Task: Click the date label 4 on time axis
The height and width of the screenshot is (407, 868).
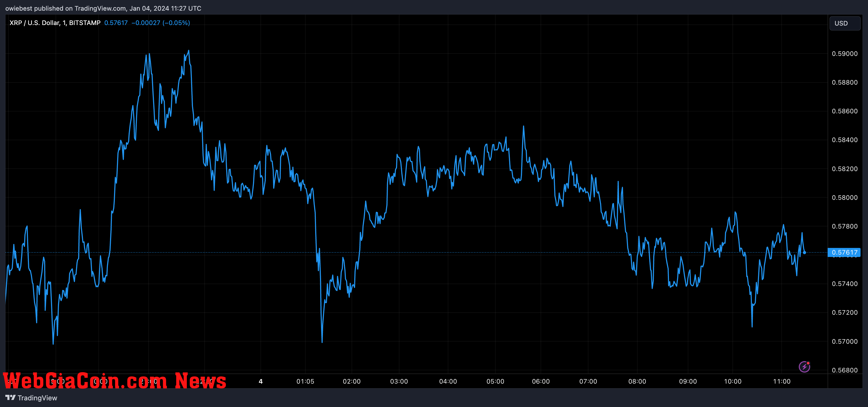Action: tap(260, 381)
